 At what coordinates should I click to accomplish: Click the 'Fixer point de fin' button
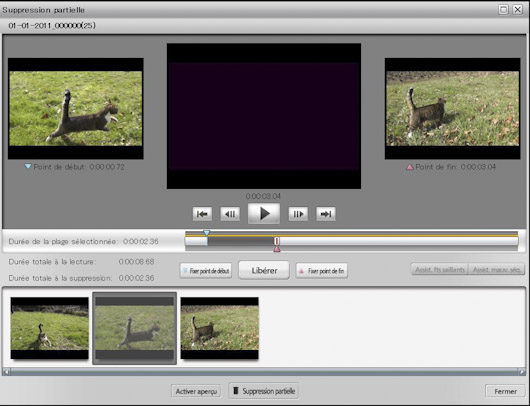tap(322, 271)
